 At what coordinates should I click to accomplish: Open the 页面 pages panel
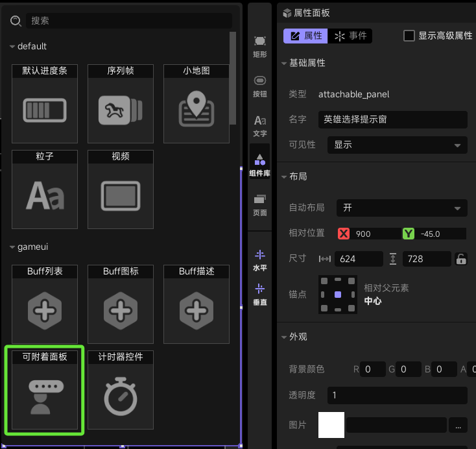tap(260, 206)
